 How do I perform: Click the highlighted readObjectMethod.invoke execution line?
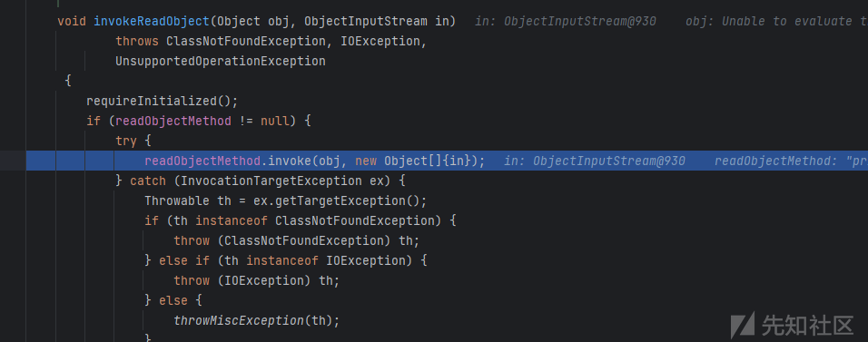(447, 161)
